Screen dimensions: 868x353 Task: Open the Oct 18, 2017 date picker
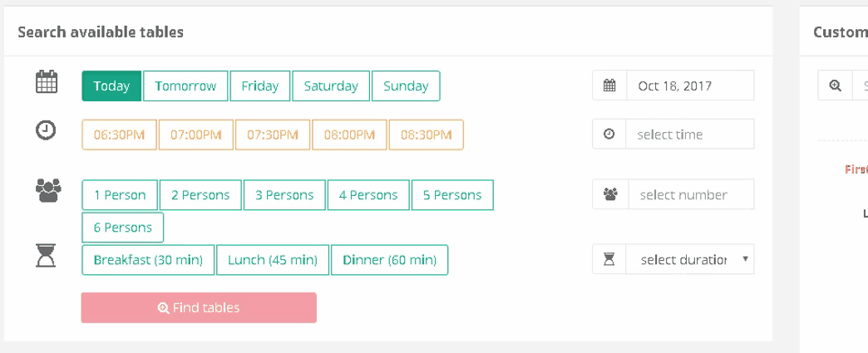[690, 86]
